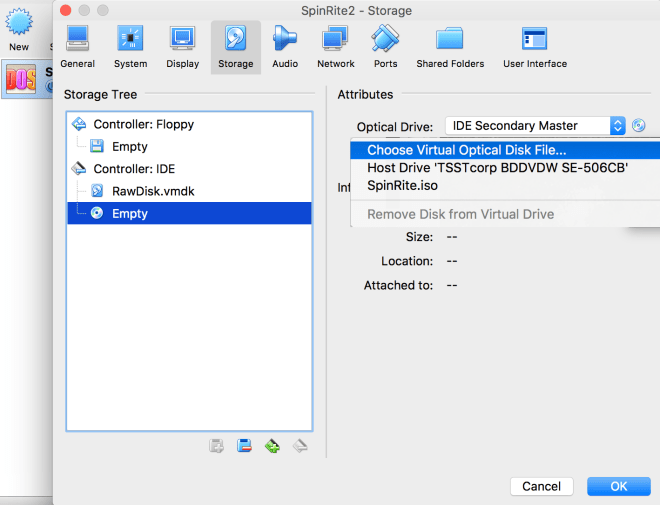Select Controller: Floppy in storage tree

[143, 125]
